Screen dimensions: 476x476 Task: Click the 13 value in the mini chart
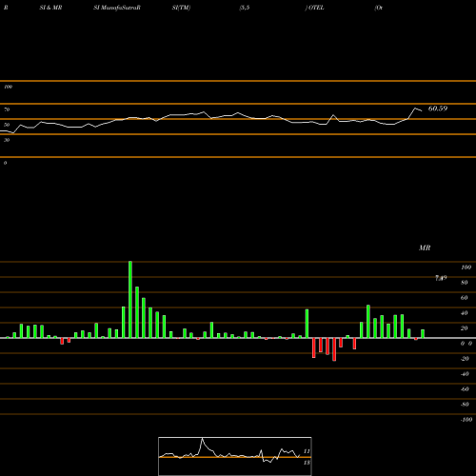307,463
